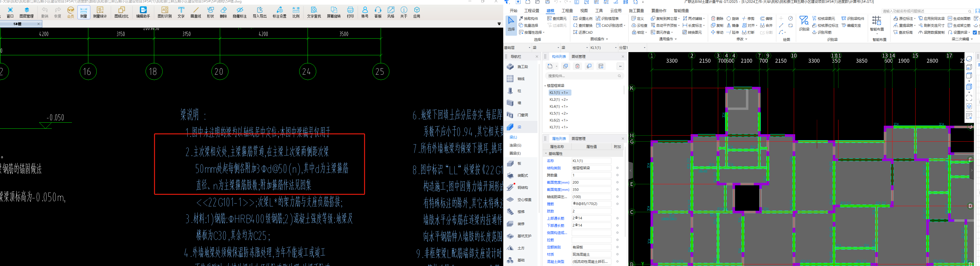Click 拾取构件 button
The width and height of the screenshot is (980, 266).
pyautogui.click(x=529, y=18)
